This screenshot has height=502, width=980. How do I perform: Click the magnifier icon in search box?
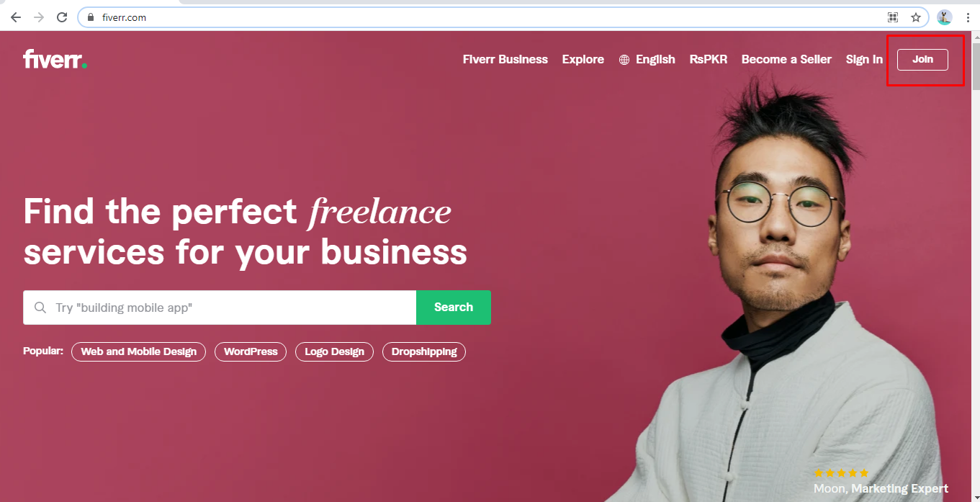click(40, 308)
